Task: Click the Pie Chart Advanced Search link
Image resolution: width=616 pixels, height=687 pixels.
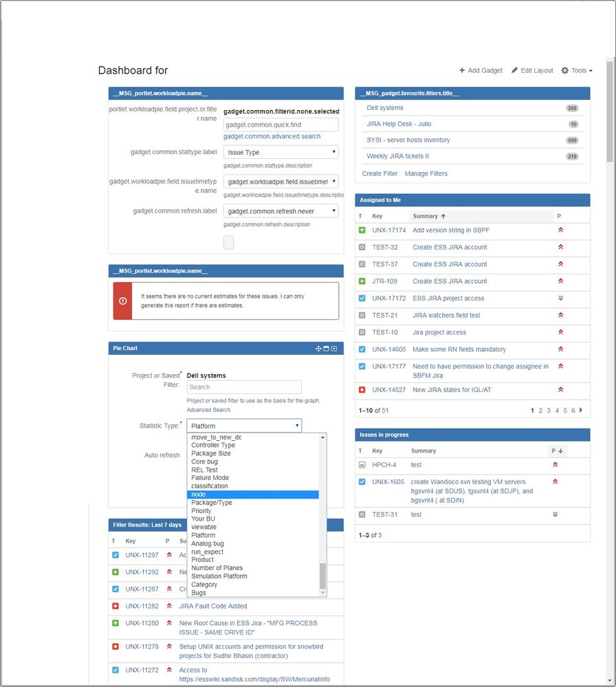Action: tap(208, 410)
